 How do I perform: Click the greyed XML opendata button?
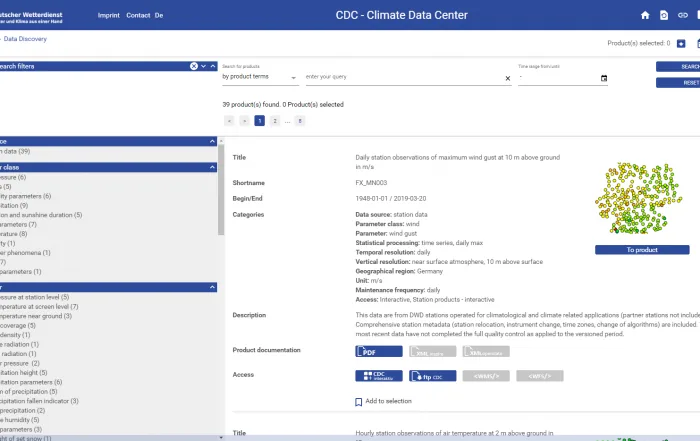coord(486,351)
